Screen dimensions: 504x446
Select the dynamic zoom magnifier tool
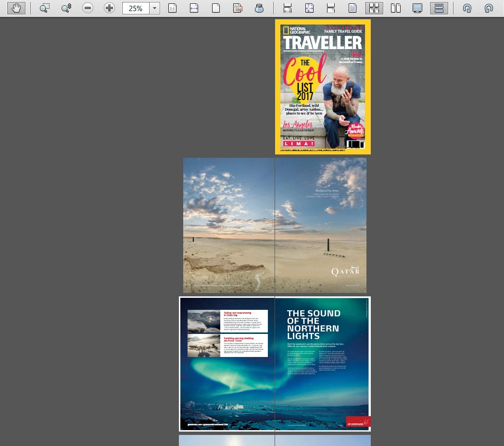tap(66, 8)
